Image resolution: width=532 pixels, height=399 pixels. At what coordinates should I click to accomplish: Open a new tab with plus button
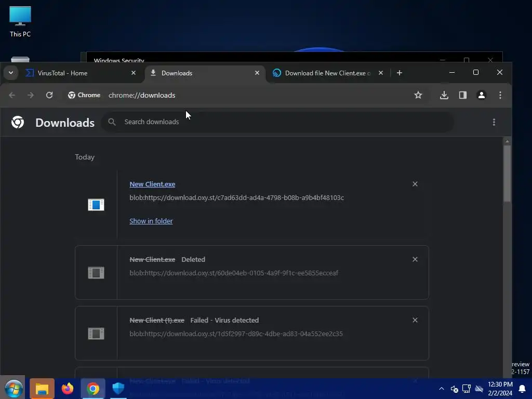click(400, 73)
